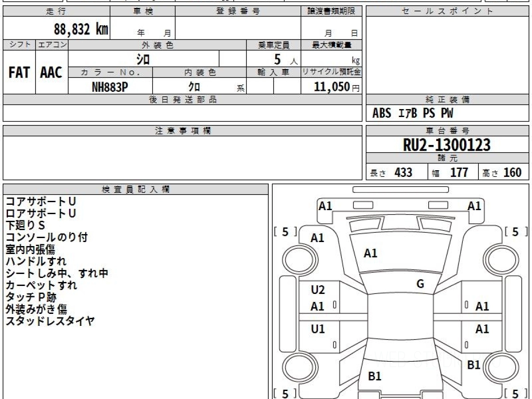Viewport: 532px width, 399px height.
Task: Select the length value 433
Action: tap(403, 172)
